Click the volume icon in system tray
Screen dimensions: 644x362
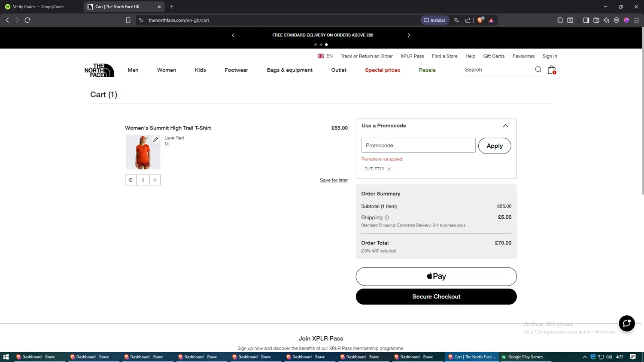tap(609, 357)
